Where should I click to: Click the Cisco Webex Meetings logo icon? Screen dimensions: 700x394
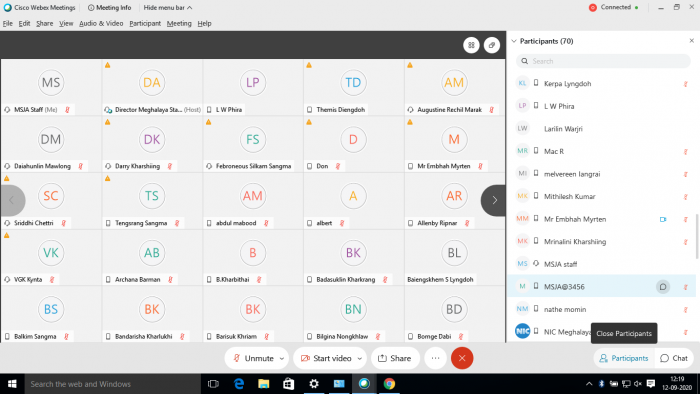pyautogui.click(x=7, y=8)
